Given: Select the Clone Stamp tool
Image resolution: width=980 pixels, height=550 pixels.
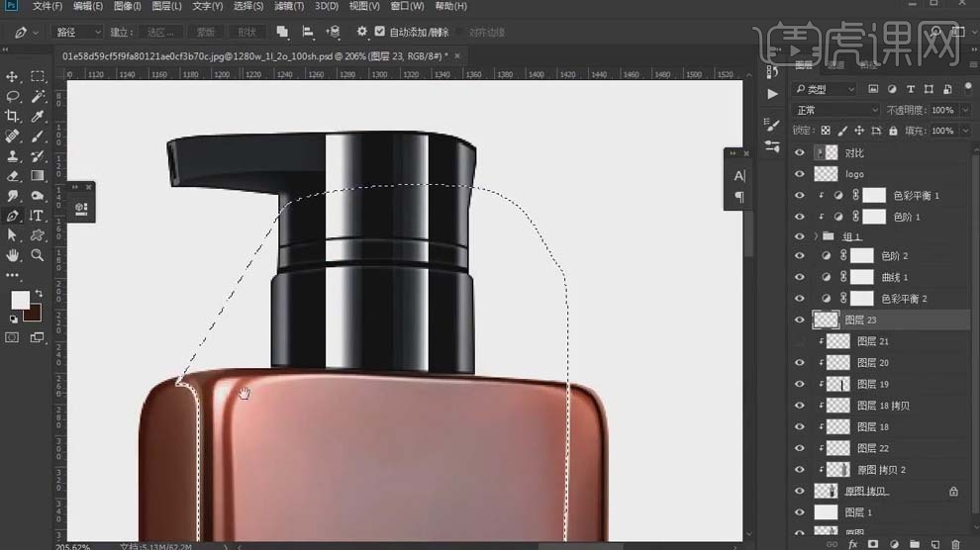Looking at the screenshot, I should (x=13, y=156).
